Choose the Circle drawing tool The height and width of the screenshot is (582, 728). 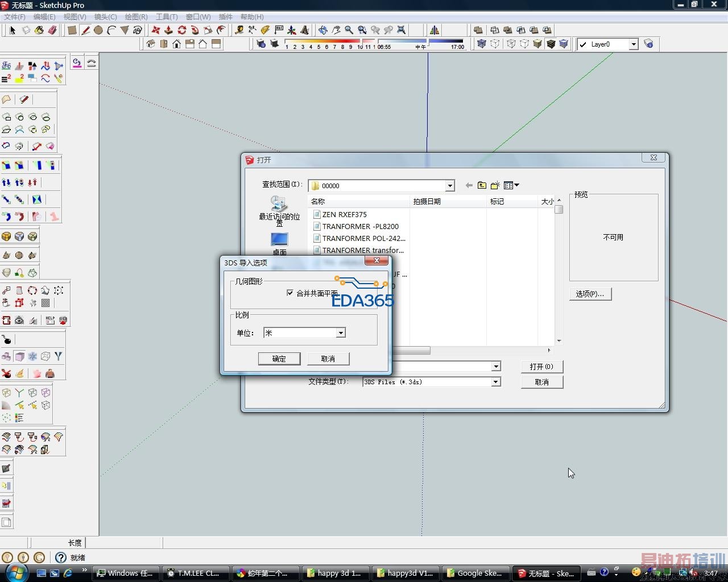pyautogui.click(x=98, y=30)
